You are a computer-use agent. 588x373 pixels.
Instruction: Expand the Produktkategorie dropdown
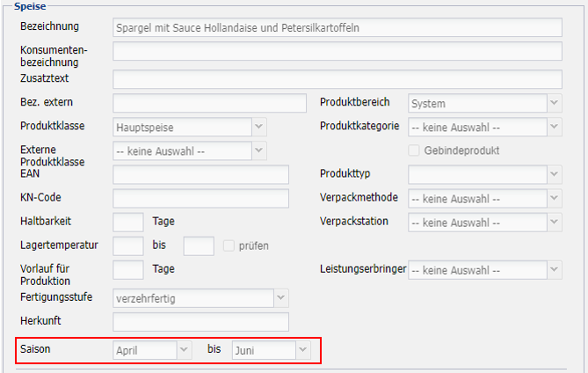click(x=484, y=127)
